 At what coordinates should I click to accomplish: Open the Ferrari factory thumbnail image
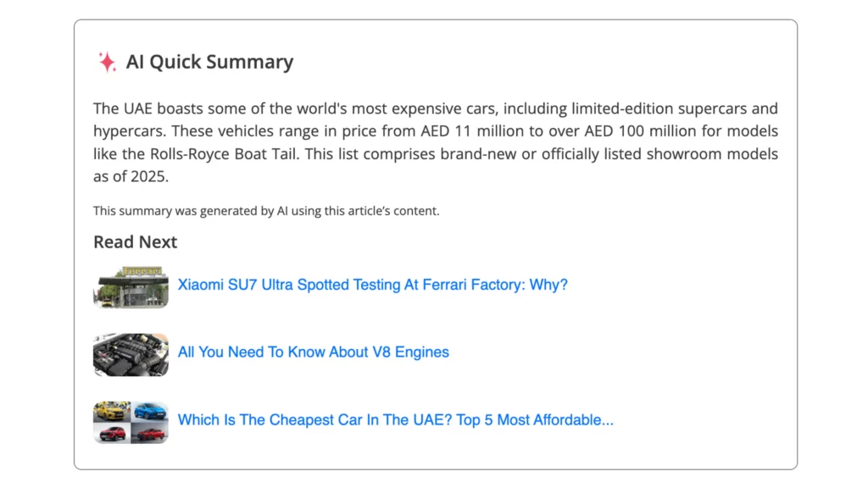[131, 286]
